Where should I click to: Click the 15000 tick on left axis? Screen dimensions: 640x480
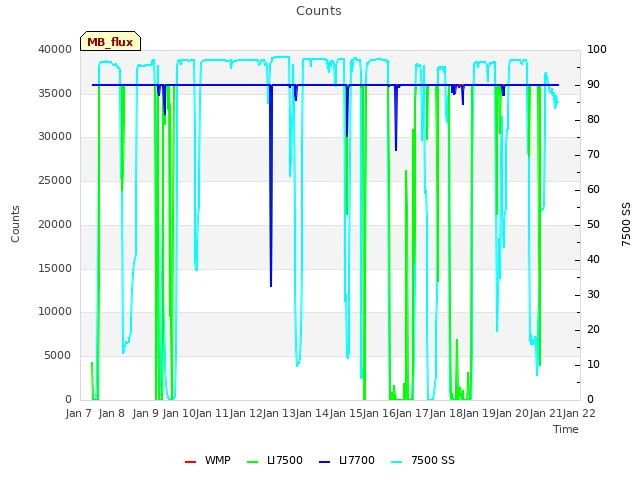55,269
